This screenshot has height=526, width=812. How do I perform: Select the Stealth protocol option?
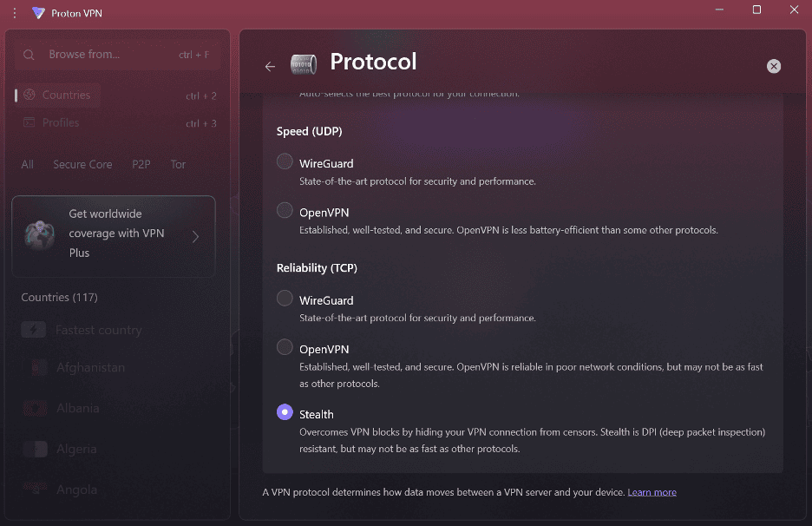[285, 413]
